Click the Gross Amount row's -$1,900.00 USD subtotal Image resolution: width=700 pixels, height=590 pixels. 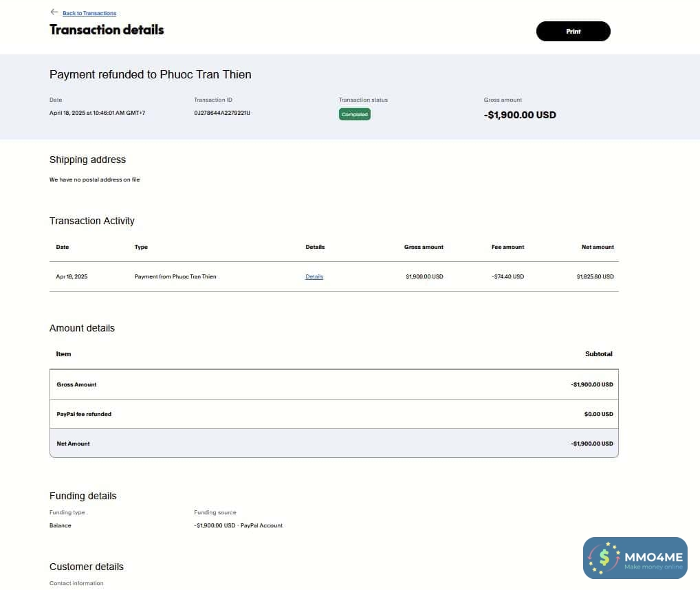click(591, 384)
